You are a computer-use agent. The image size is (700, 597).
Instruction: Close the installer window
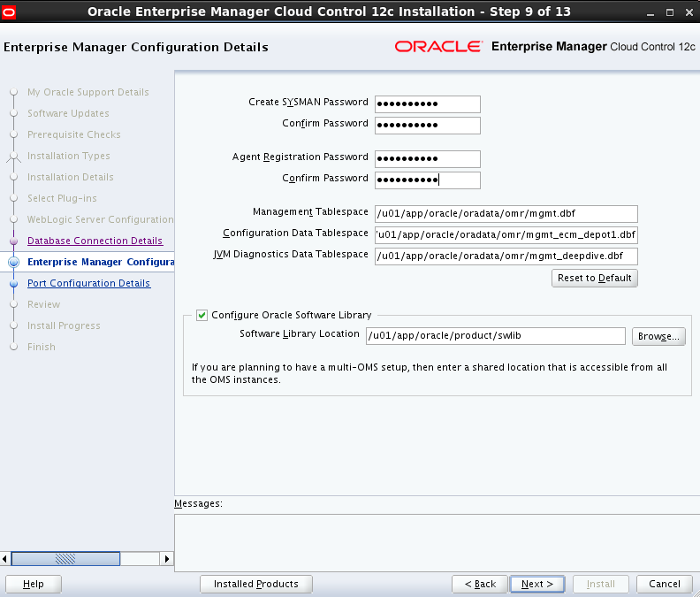689,12
